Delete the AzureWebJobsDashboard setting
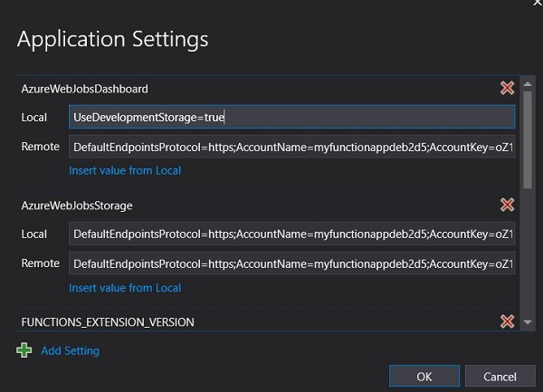 tap(507, 89)
